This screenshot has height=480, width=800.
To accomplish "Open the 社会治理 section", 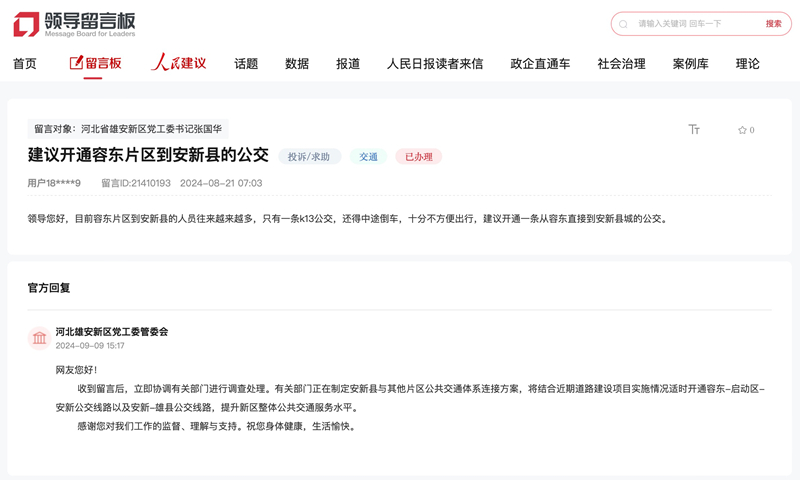I will tap(621, 64).
